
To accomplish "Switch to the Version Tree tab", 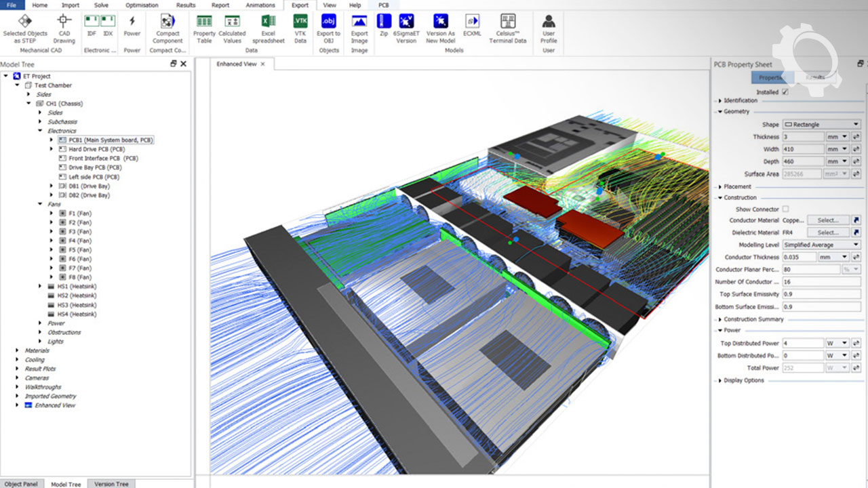I will [x=111, y=484].
